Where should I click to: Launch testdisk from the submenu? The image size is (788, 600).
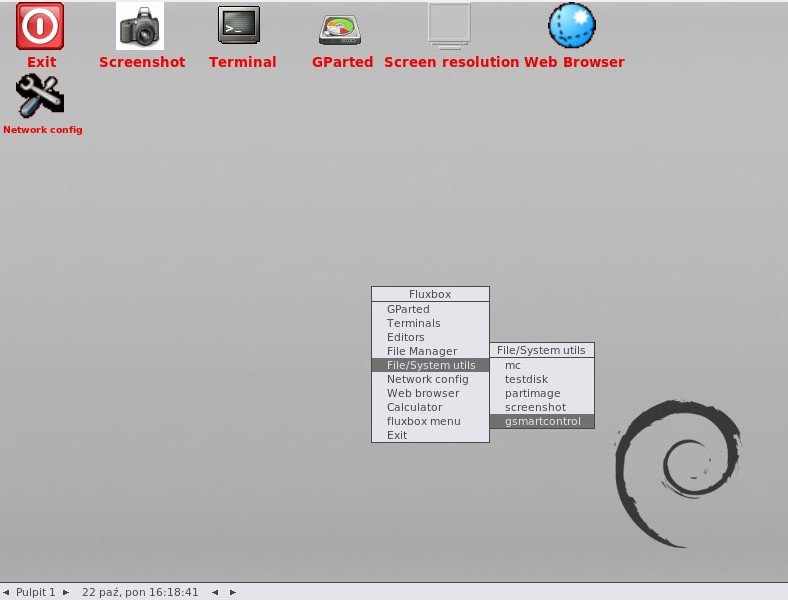542,379
